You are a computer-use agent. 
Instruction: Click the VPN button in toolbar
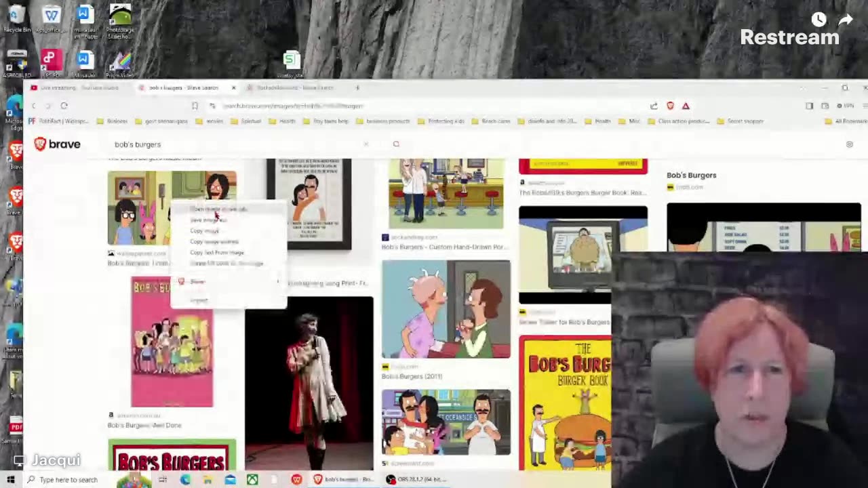844,106
